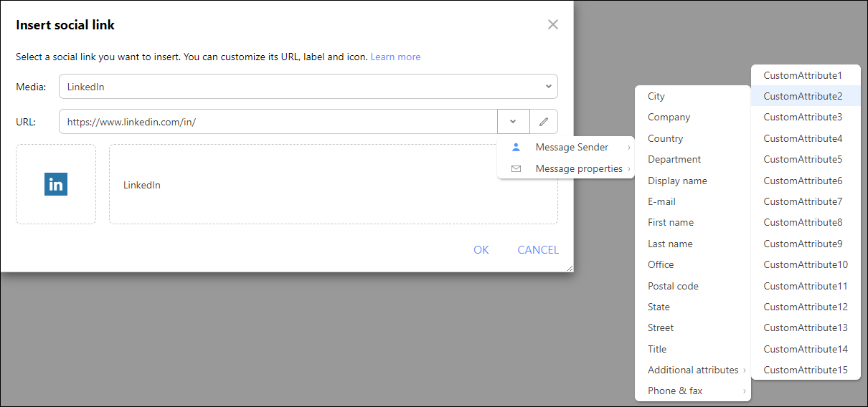This screenshot has height=407, width=868.
Task: Click the OK button
Action: (x=481, y=249)
